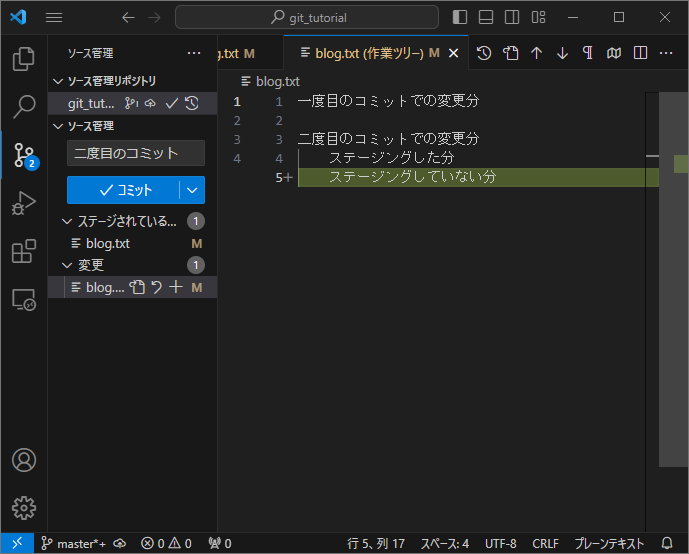
Task: Discard changes icon on the blog... row
Action: pos(156,287)
